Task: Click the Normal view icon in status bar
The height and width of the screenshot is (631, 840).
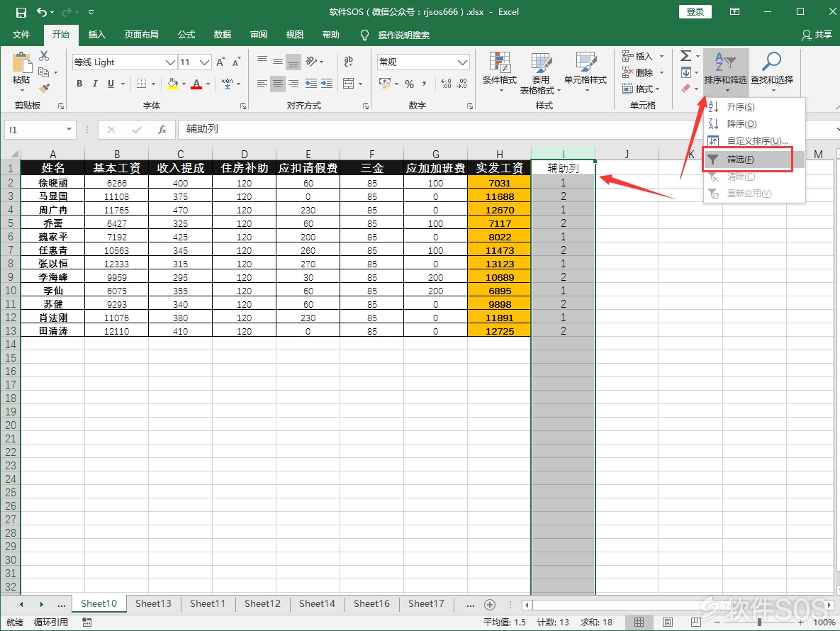Action: pos(639,622)
